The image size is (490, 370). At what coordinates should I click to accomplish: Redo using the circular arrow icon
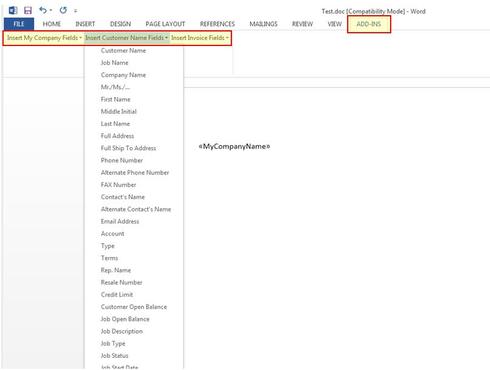(x=63, y=10)
